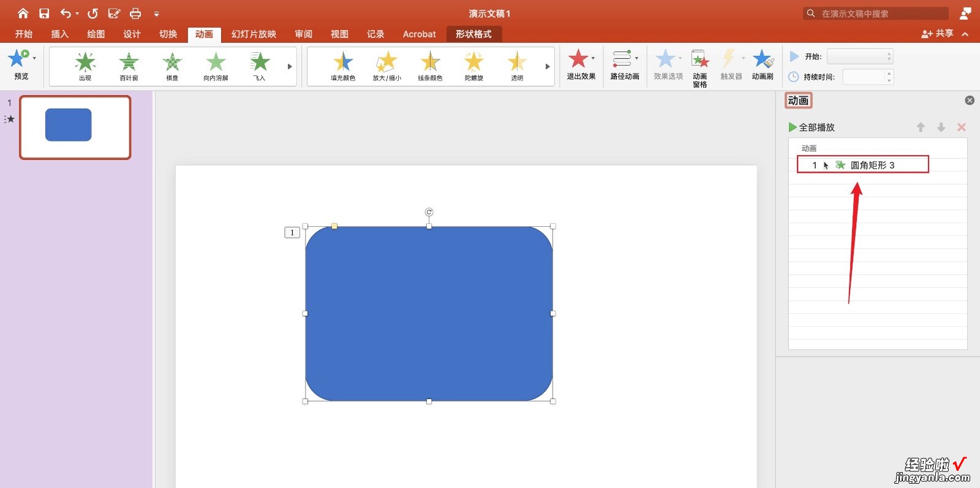This screenshot has width=980, height=488.
Task: Move the animation down with arrow
Action: coord(941,127)
